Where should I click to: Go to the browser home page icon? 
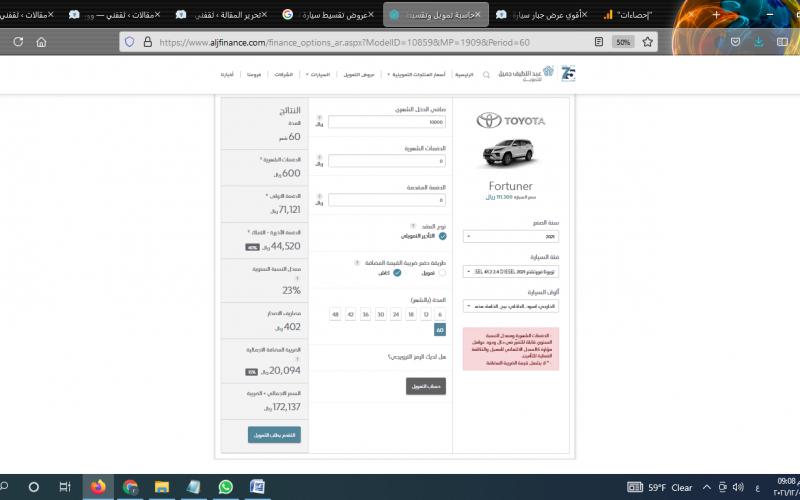tap(41, 42)
